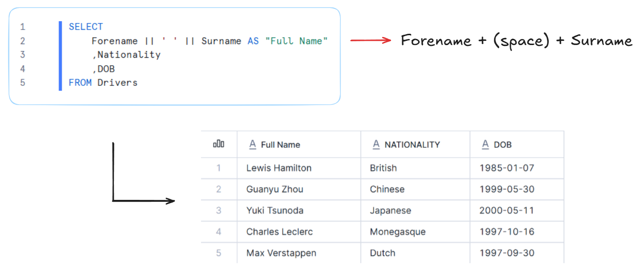Click line number 5 in code gutter
Viewport: 644px width, 274px height.
coord(23,83)
